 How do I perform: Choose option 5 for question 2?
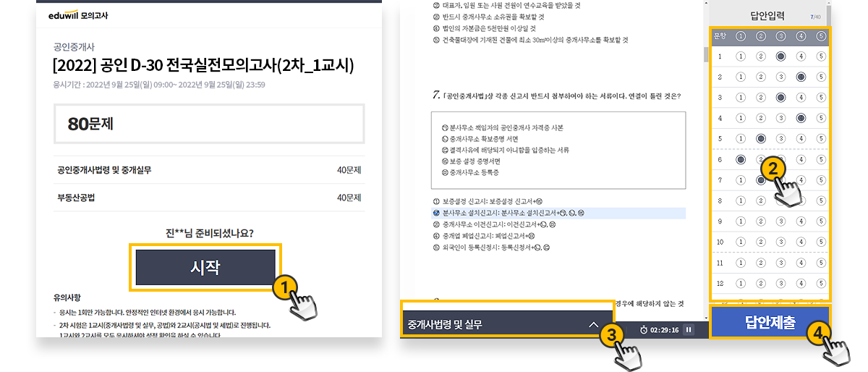click(821, 77)
